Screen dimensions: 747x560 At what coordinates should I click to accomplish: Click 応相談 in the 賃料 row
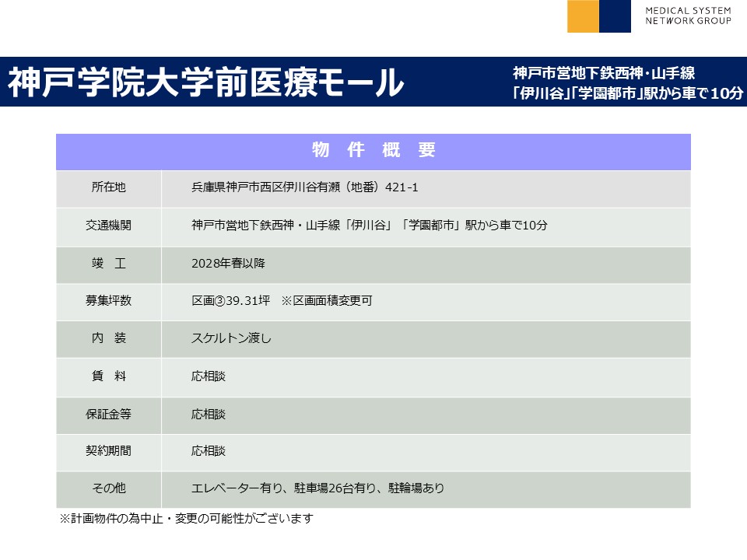[209, 376]
